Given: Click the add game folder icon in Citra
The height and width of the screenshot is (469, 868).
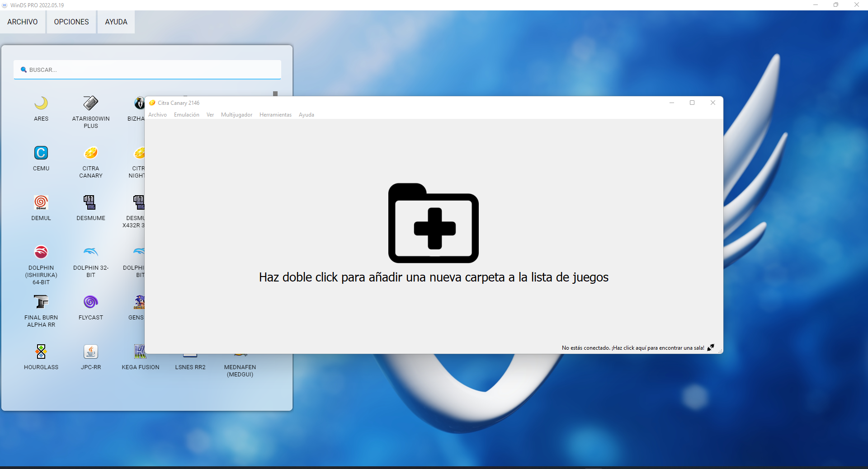Looking at the screenshot, I should point(433,223).
